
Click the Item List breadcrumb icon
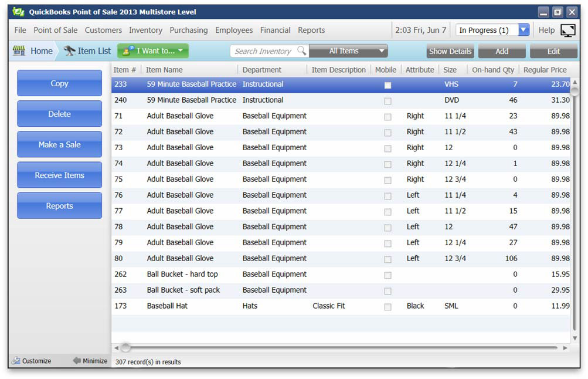pos(69,51)
